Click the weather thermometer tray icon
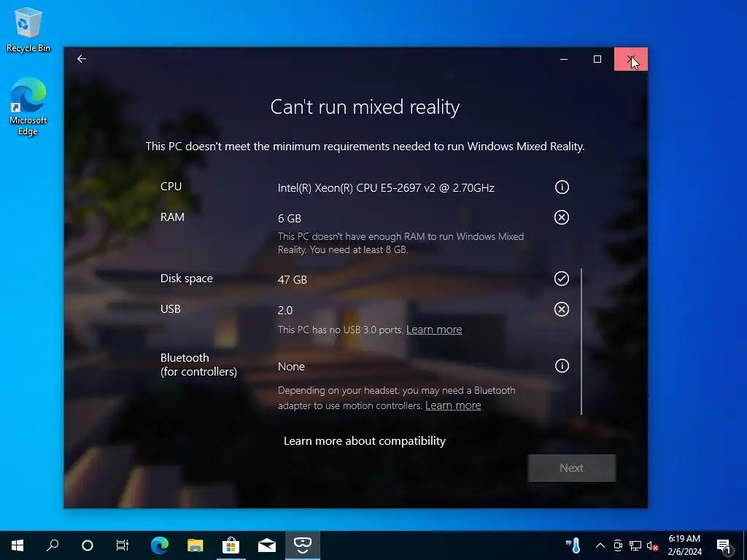 [x=573, y=545]
